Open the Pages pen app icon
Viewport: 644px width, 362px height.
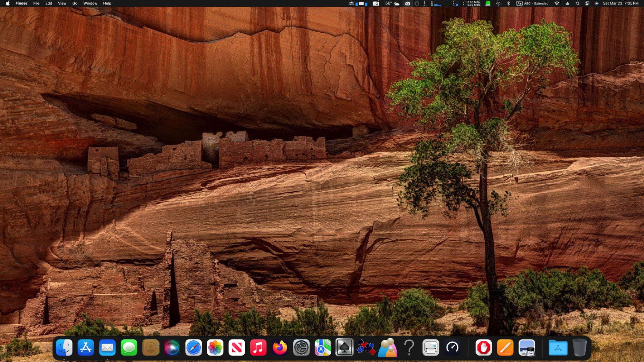pyautogui.click(x=505, y=348)
